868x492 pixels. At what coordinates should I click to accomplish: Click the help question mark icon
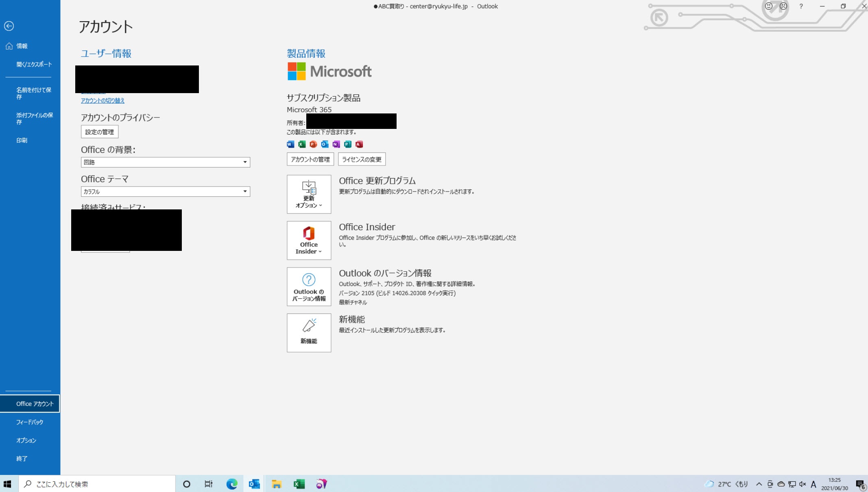801,6
